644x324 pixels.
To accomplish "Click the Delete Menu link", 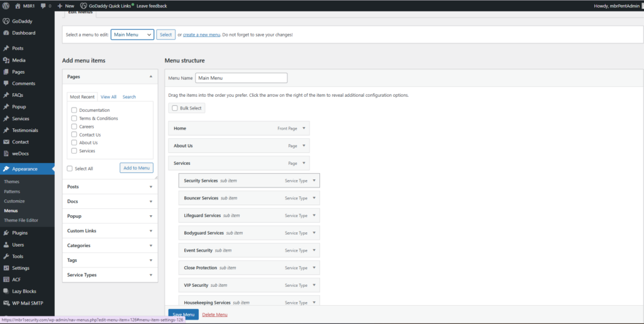I will coord(215,315).
